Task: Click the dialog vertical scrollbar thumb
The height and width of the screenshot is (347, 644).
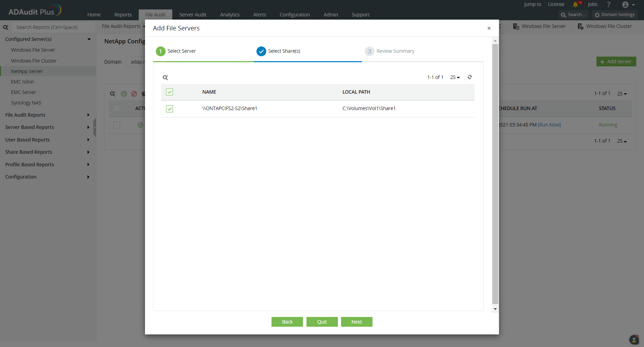Action: point(495,174)
